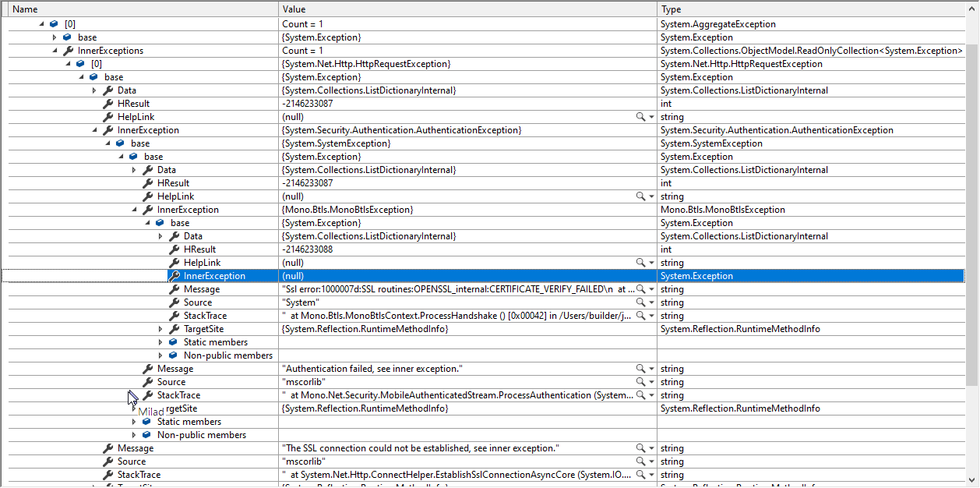Click magnifier on HelpLink row below HResult -2146233088
This screenshot has width=980, height=488.
(x=640, y=263)
